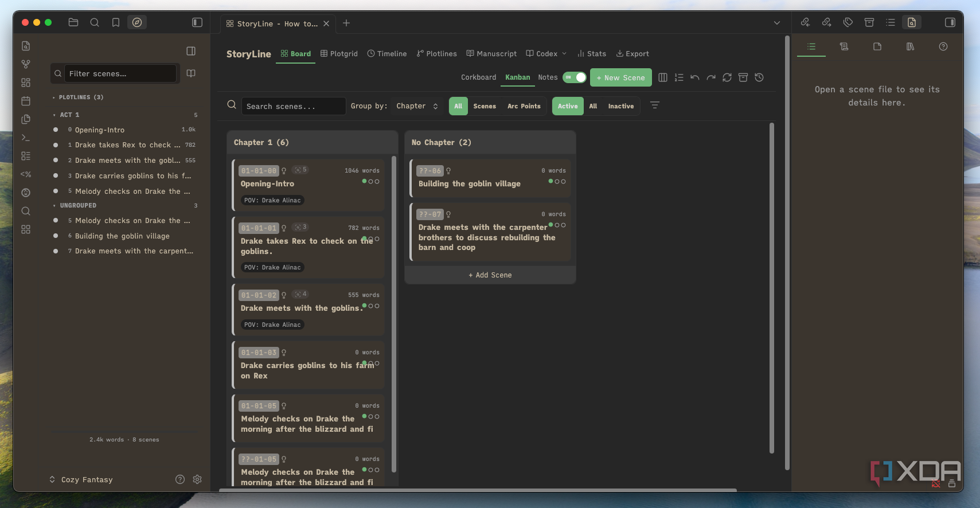Screen dimensions: 980x508
Task: Click in the Search scenes field
Action: coord(294,106)
